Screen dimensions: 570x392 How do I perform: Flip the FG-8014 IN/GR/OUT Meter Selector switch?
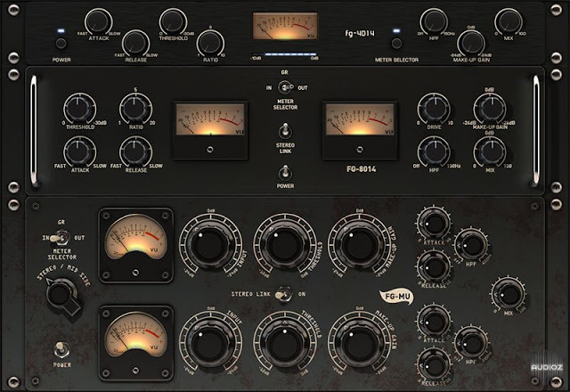click(285, 87)
